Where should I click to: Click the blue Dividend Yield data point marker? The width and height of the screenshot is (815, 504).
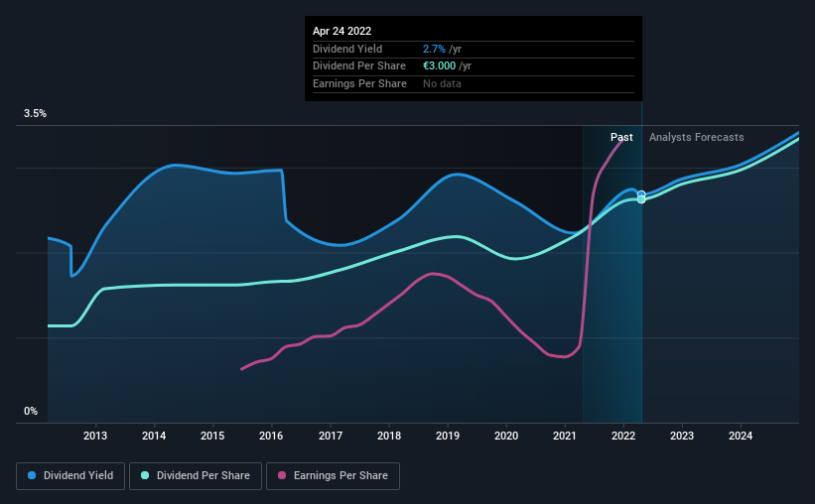(641, 193)
